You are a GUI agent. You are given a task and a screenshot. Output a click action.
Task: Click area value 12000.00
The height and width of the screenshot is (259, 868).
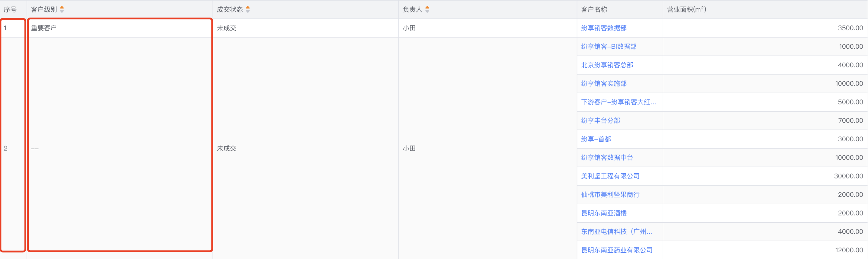[x=849, y=250]
